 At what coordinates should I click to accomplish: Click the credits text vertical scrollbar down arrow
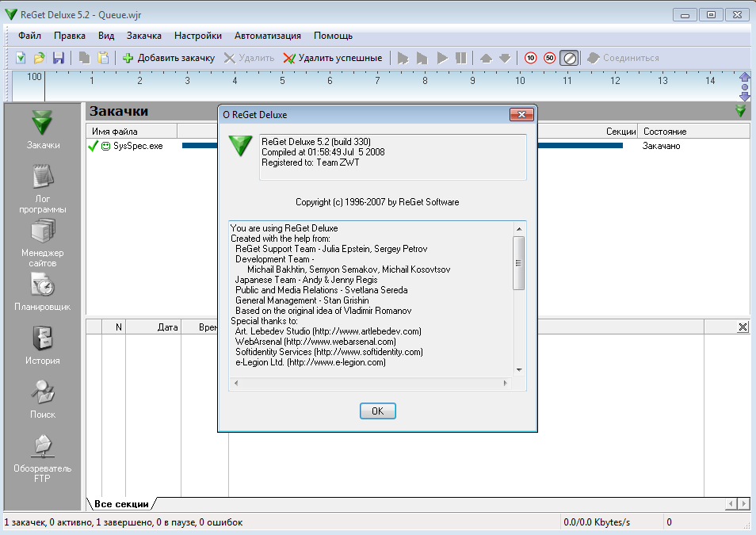(519, 369)
